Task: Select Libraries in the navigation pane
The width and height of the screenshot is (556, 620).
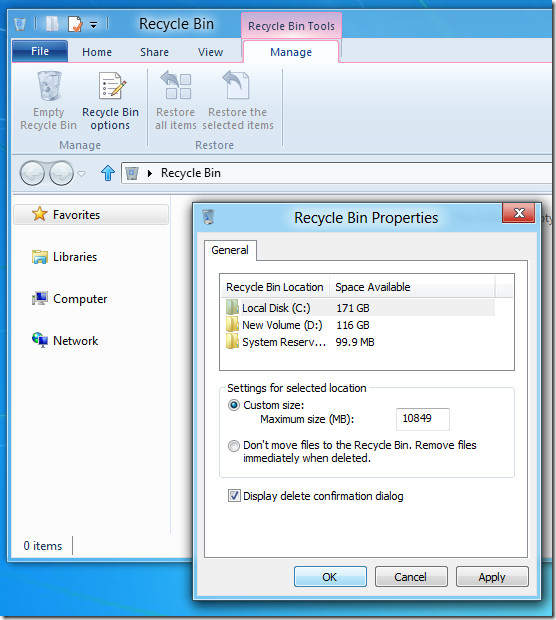Action: [75, 257]
